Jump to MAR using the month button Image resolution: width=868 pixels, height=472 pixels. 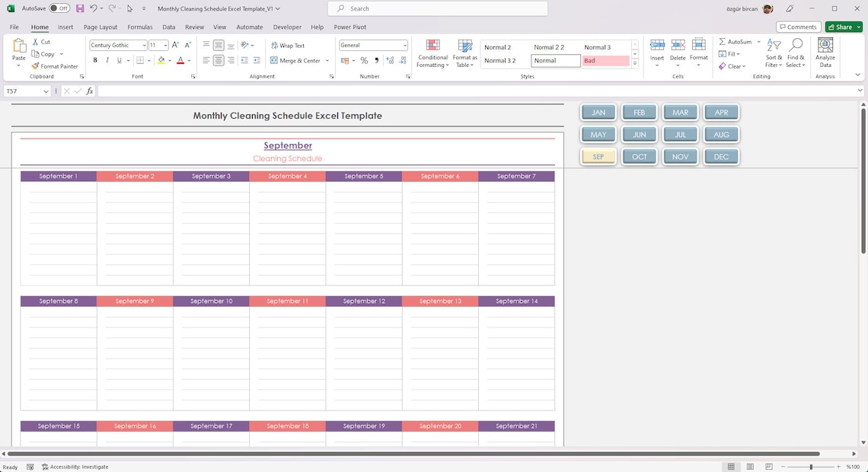click(679, 112)
